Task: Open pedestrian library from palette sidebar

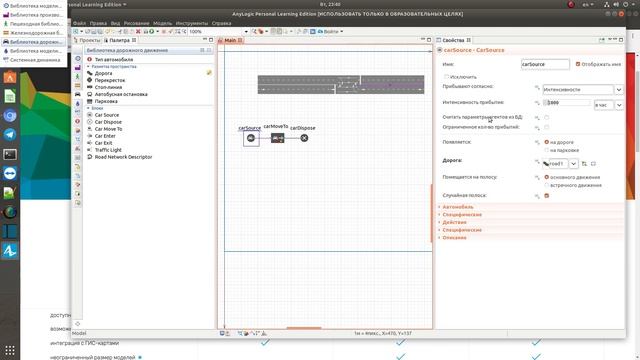Action: pos(78,77)
